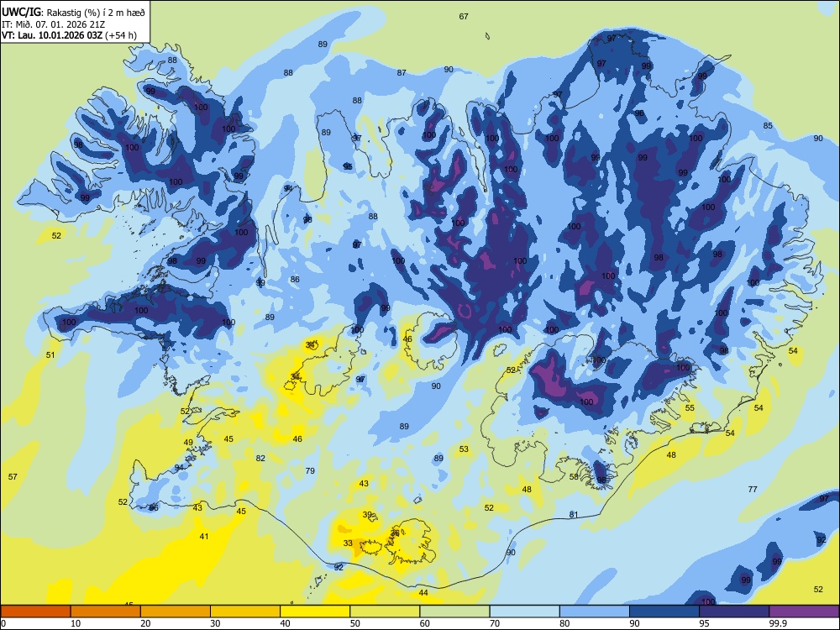Viewport: 840px width, 630px height.
Task: Click the map value 49 near the southwest coast
Action: [x=188, y=443]
